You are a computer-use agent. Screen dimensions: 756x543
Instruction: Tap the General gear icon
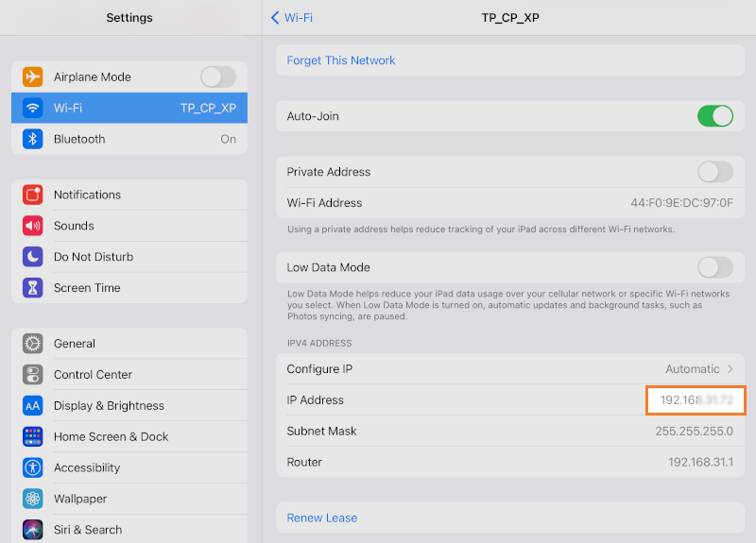33,344
